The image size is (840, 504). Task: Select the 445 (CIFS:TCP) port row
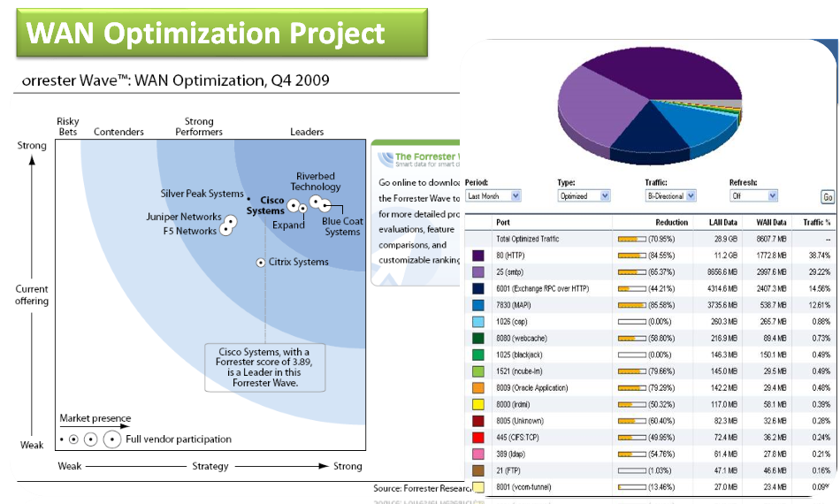tap(649, 438)
